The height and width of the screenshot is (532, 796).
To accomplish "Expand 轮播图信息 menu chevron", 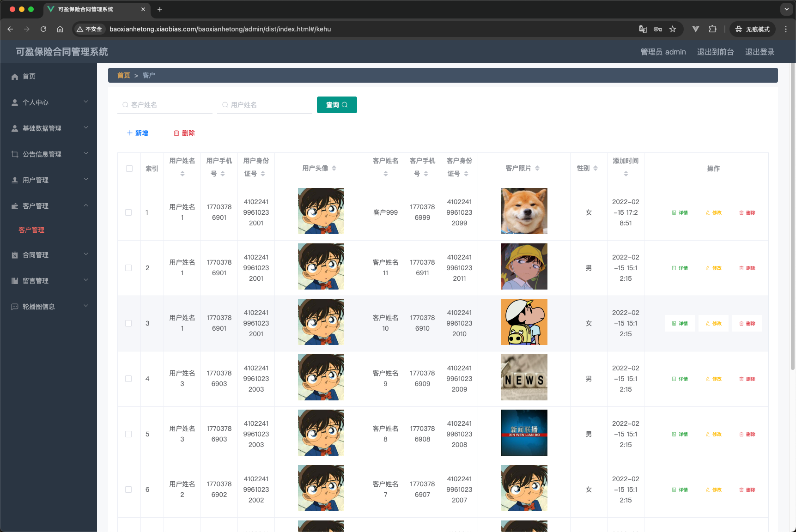I will [x=86, y=306].
